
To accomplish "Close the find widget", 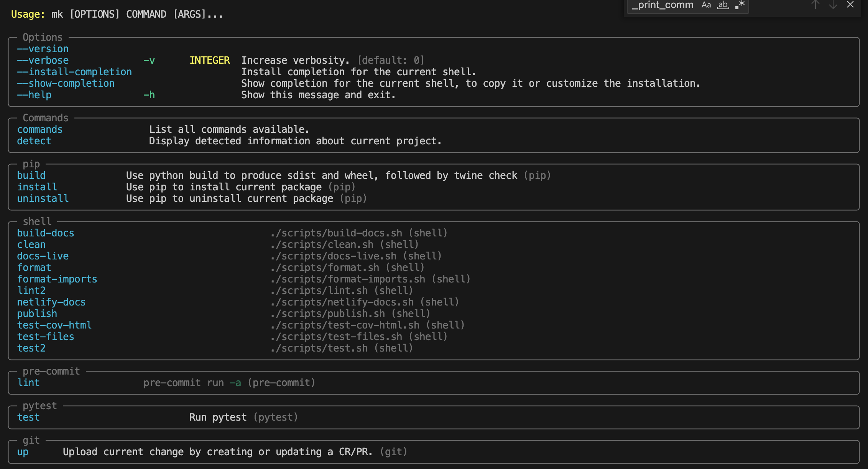I will tap(850, 5).
